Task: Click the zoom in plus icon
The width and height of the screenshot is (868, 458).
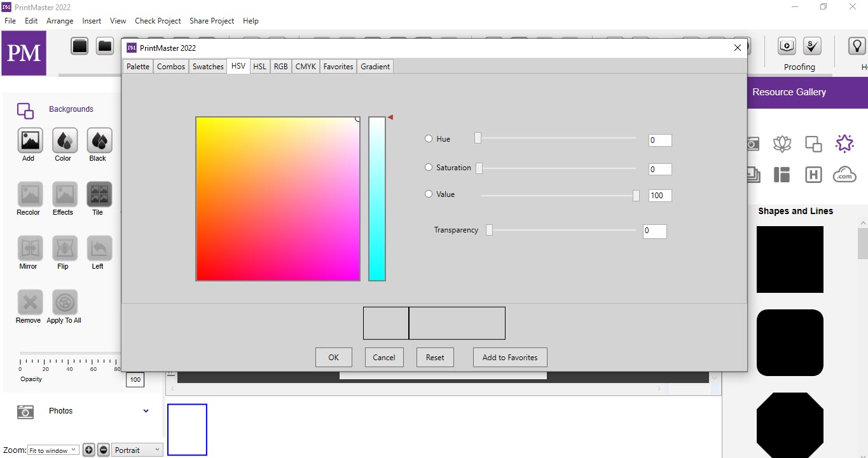Action: (x=89, y=450)
